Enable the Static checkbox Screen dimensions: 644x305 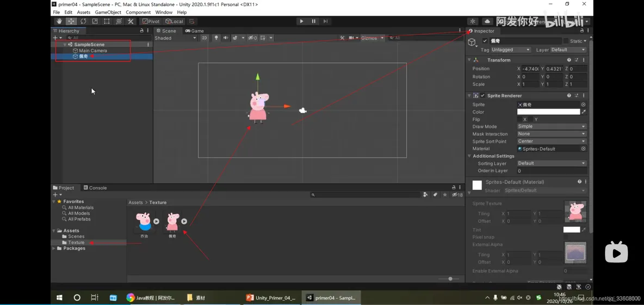[566, 41]
